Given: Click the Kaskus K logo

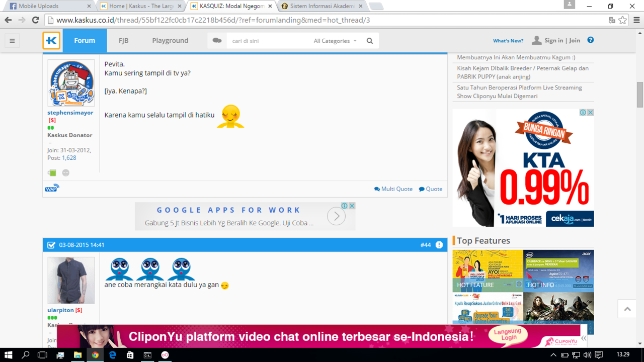Looking at the screenshot, I should [51, 41].
